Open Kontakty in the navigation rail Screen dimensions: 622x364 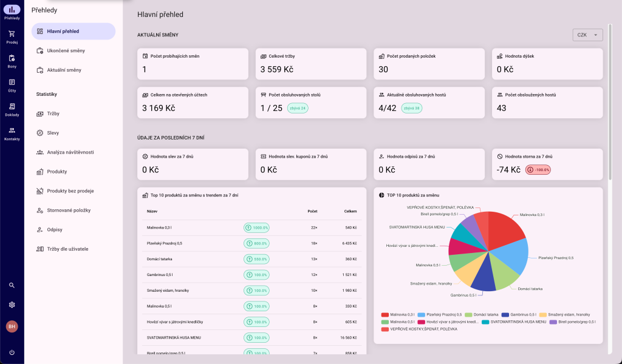12,133
